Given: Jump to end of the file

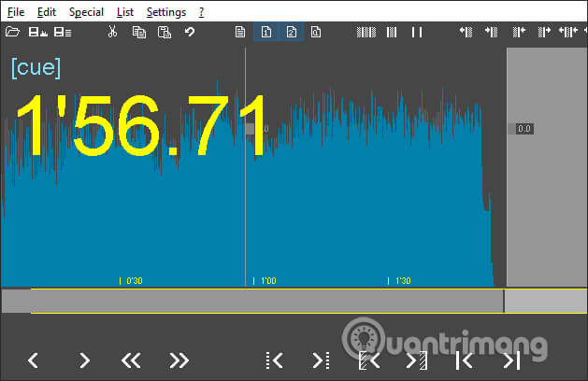Looking at the screenshot, I should (x=511, y=360).
